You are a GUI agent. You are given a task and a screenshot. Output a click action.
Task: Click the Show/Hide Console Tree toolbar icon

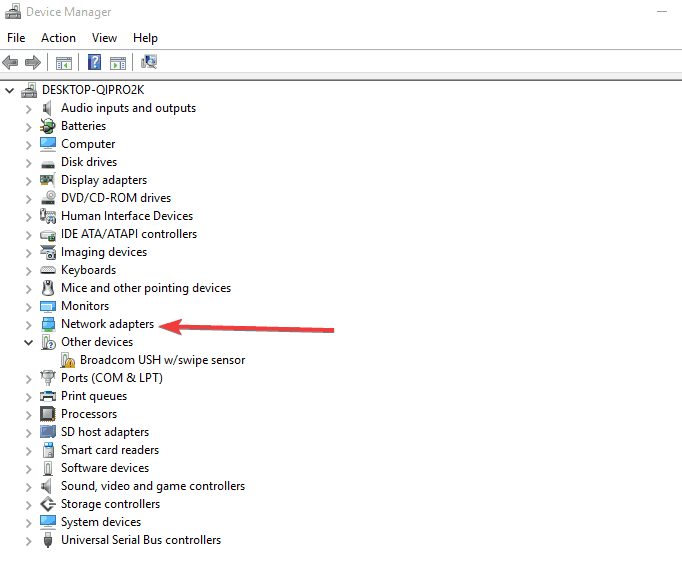point(64,62)
